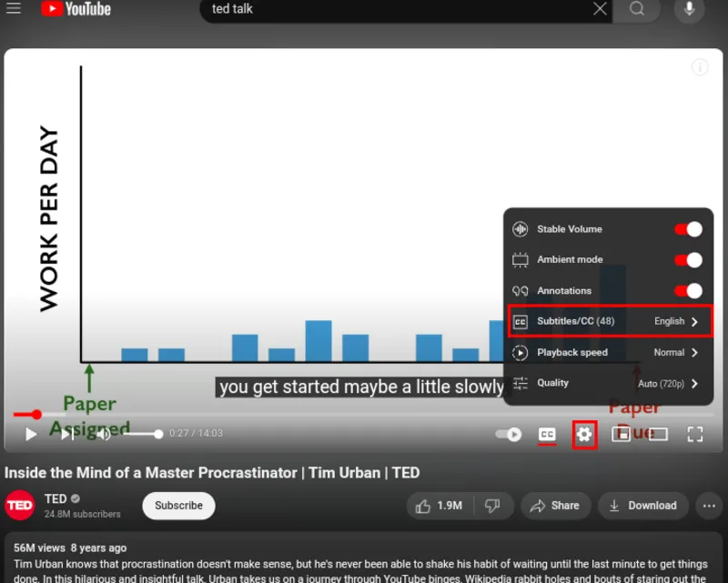Close the settings gear menu
The image size is (728, 583).
[584, 435]
